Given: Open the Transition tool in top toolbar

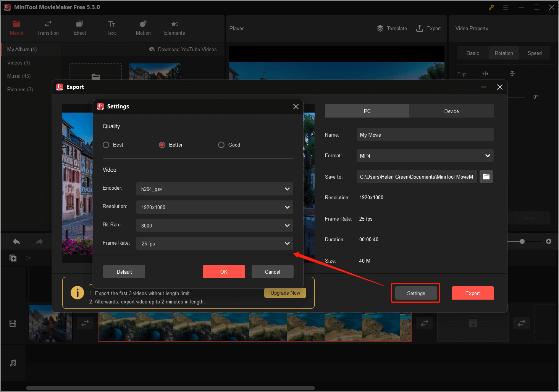Looking at the screenshot, I should [48, 28].
